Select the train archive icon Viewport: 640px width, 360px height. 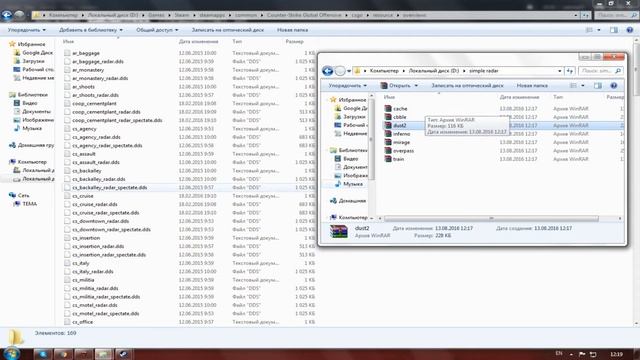(x=388, y=159)
